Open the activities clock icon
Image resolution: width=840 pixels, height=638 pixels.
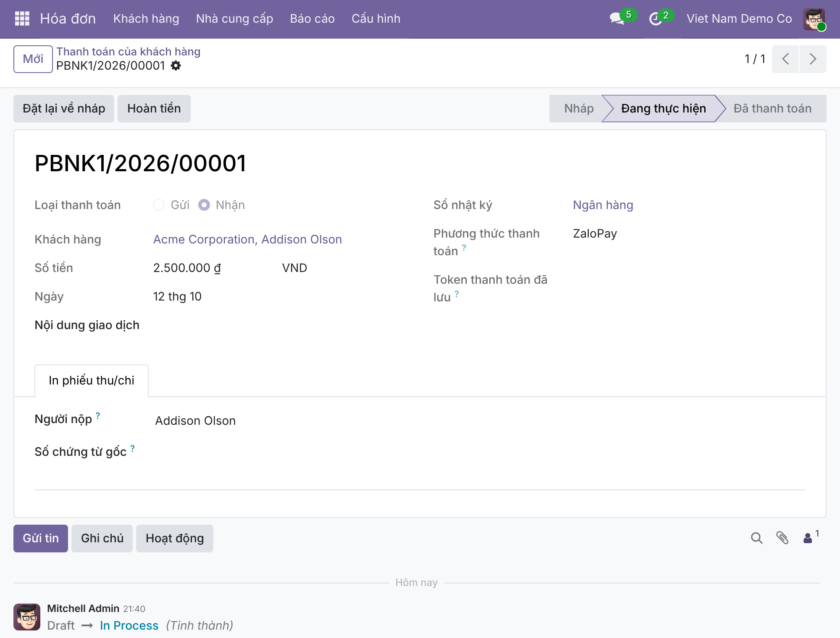coord(655,19)
